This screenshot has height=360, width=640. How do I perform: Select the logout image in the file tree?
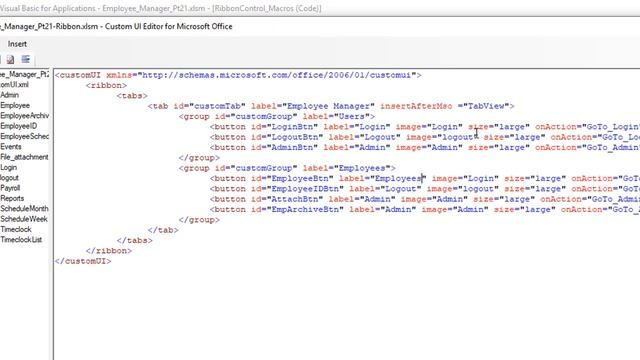tap(9, 178)
